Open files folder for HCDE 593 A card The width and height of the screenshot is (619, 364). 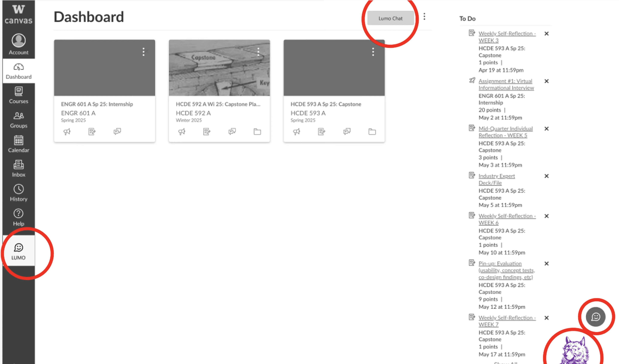click(x=372, y=132)
